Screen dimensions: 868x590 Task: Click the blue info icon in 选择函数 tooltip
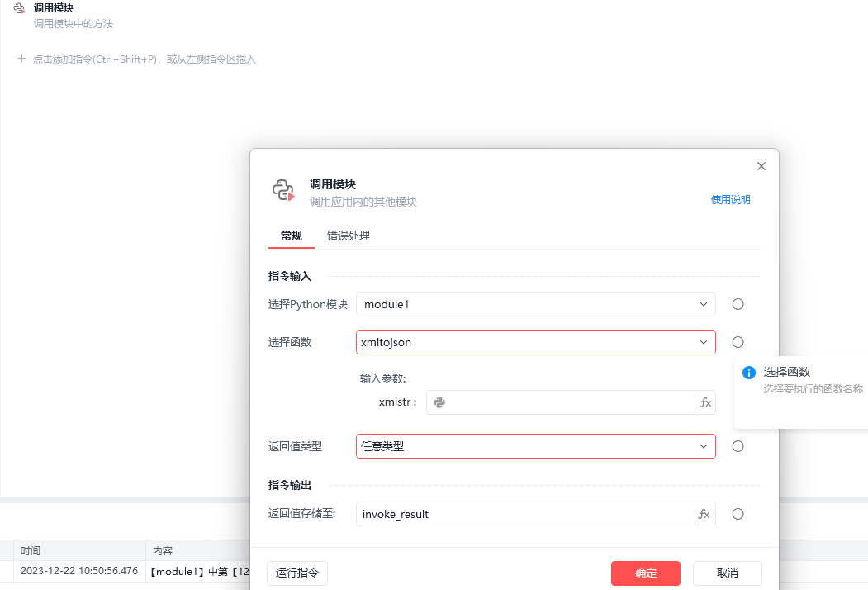748,373
